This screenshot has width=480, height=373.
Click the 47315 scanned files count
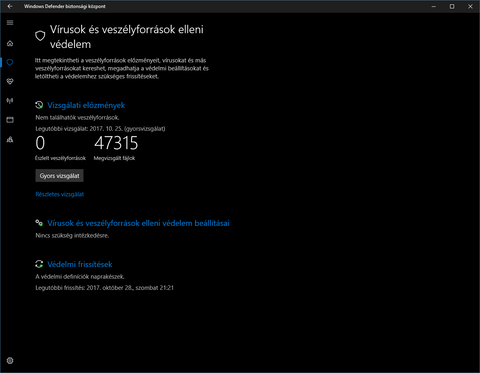pos(116,143)
